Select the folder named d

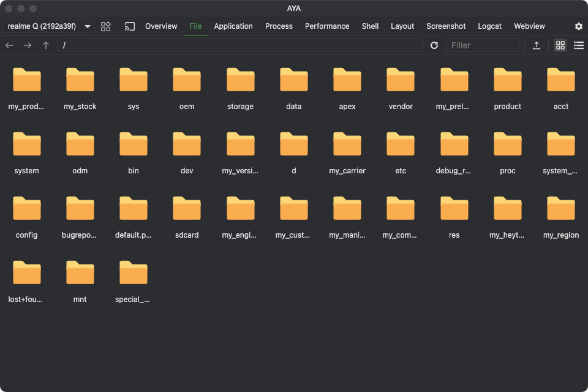click(x=293, y=153)
